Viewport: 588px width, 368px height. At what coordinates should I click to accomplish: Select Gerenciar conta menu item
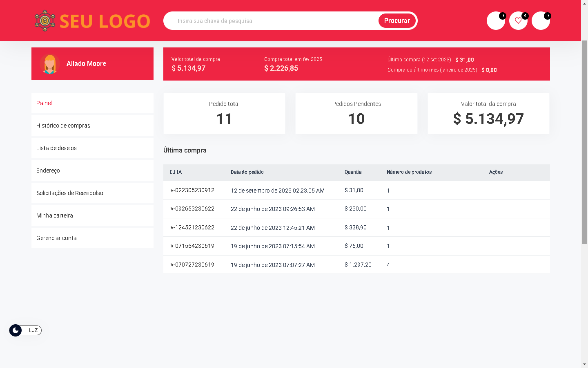[x=56, y=238]
